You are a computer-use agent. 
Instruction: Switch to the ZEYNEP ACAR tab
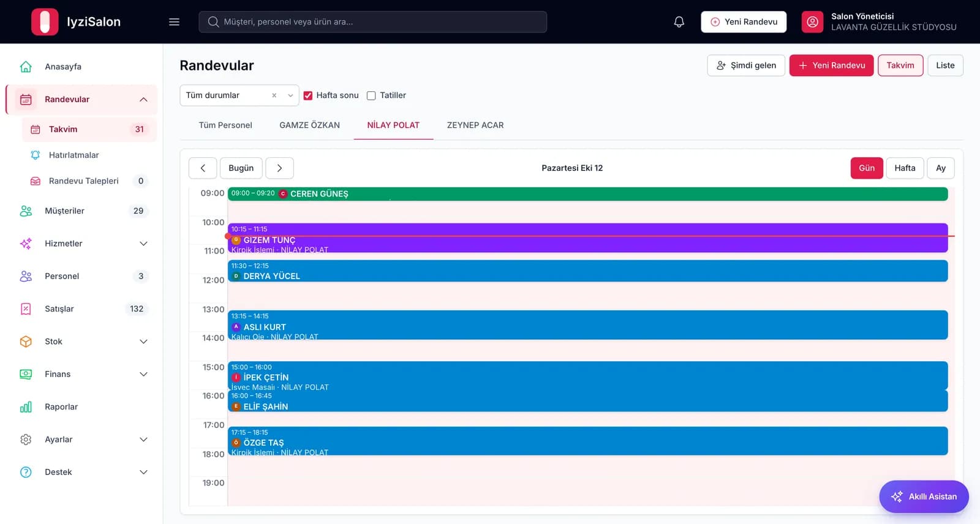(x=475, y=125)
